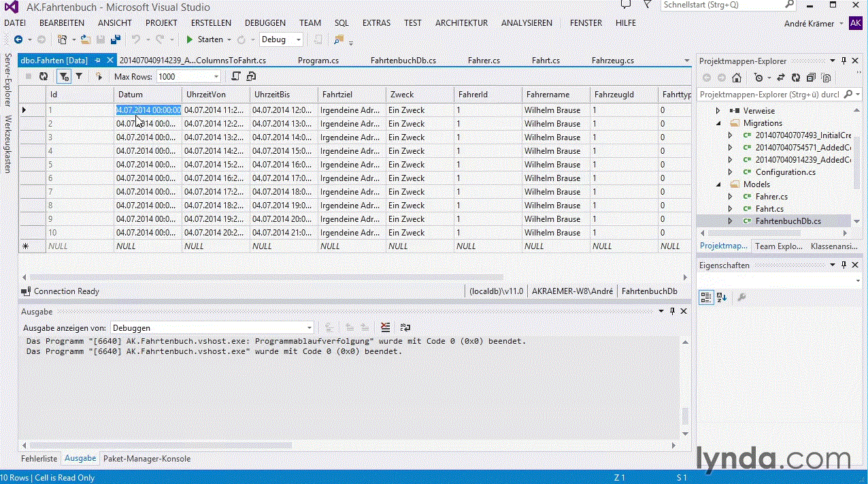Select Fahrer.cs in the Models folder
Screen dimensions: 868x484
(x=771, y=197)
